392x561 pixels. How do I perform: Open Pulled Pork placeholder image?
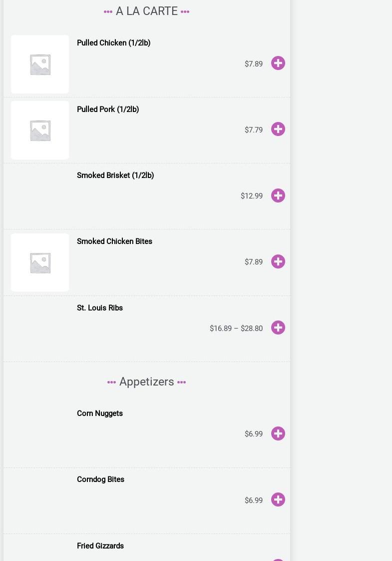(x=40, y=130)
